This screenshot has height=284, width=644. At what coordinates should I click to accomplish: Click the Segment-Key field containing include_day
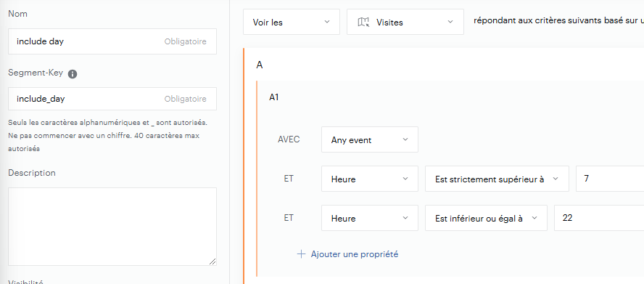(112, 99)
